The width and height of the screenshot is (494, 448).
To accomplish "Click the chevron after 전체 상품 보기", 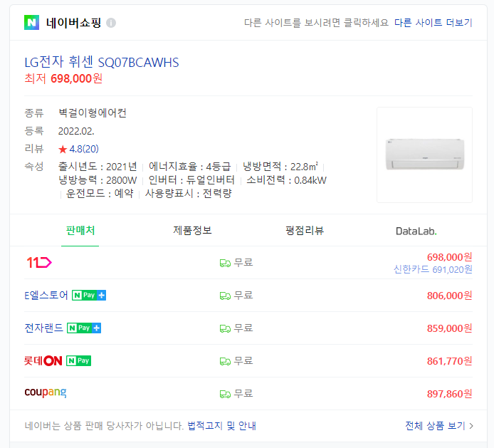I will pyautogui.click(x=471, y=426).
